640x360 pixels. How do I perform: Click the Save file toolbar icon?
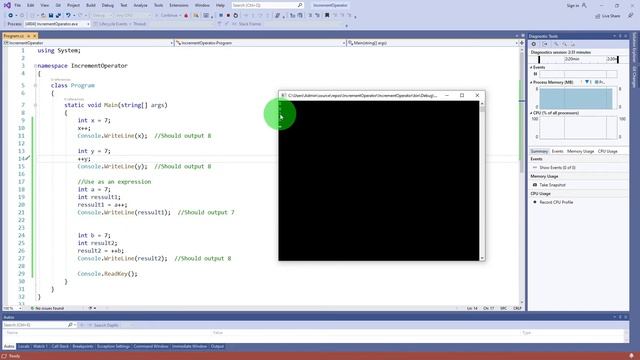click(x=51, y=16)
